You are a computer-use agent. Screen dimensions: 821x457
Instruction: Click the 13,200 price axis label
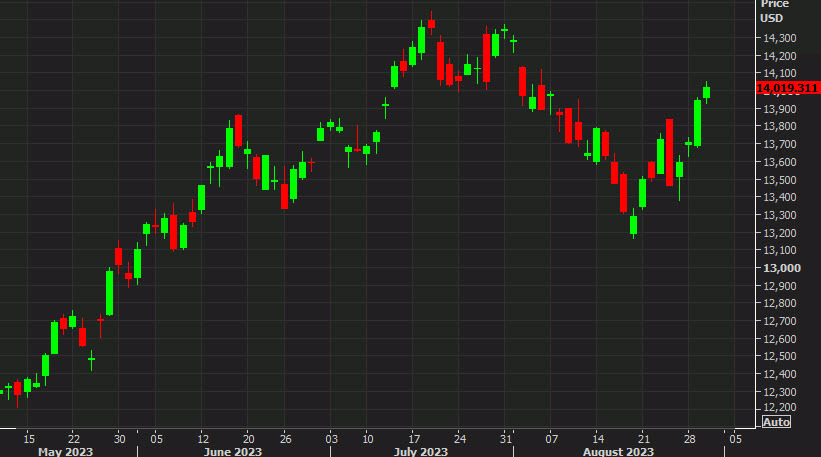pos(780,233)
